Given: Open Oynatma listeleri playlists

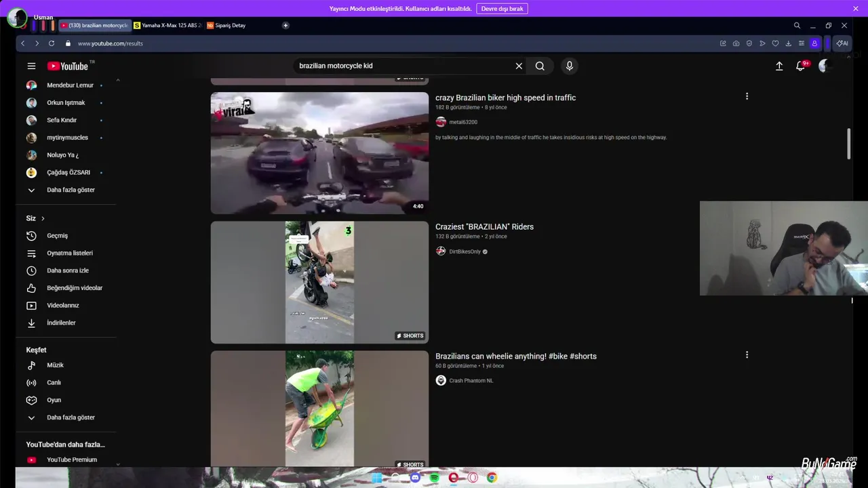Looking at the screenshot, I should (x=70, y=253).
